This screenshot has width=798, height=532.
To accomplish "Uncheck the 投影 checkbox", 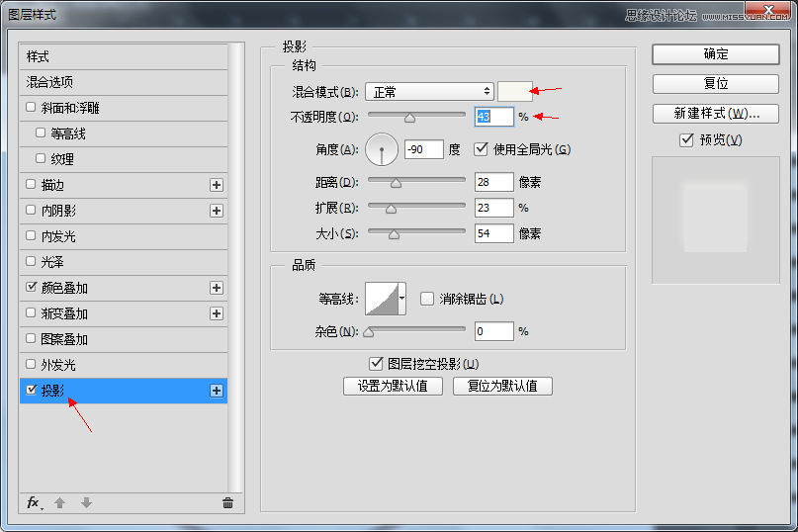I will tap(31, 390).
